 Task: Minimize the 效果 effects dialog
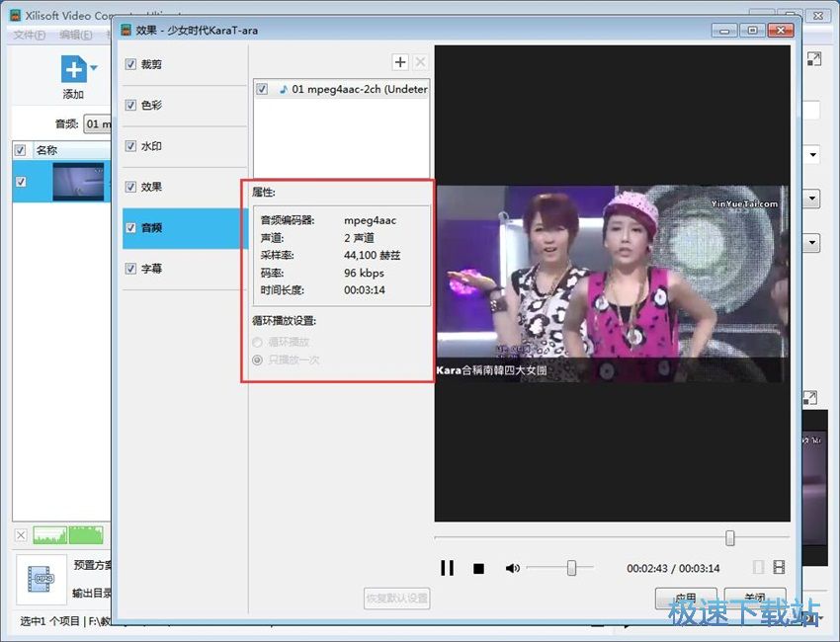pyautogui.click(x=724, y=31)
